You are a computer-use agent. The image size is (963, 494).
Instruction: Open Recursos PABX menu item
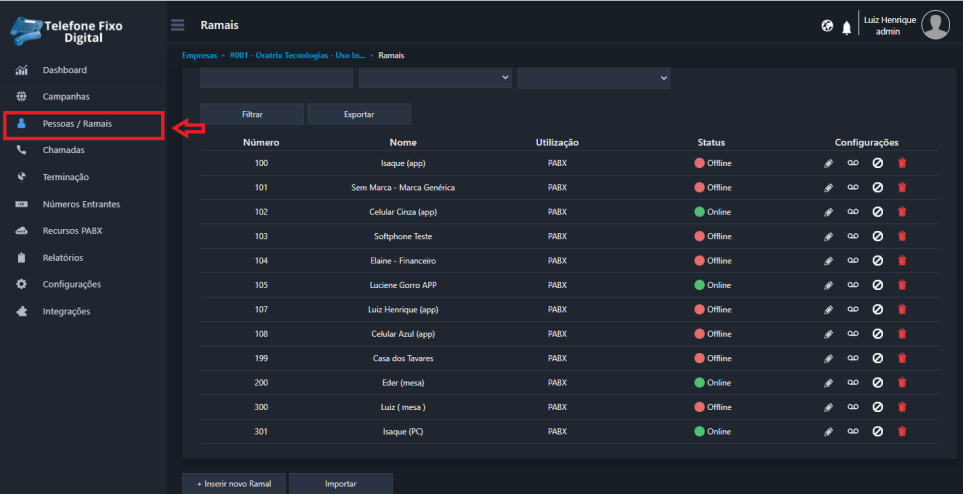click(72, 231)
